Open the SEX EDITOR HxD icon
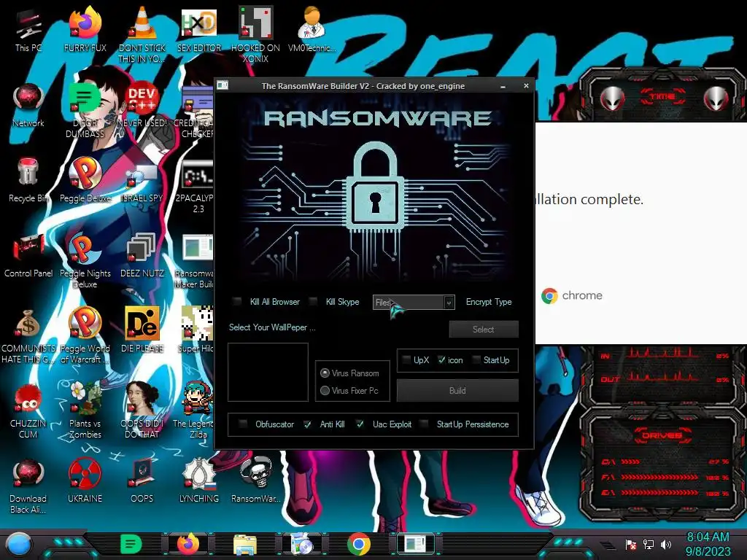This screenshot has width=747, height=560. 198,23
